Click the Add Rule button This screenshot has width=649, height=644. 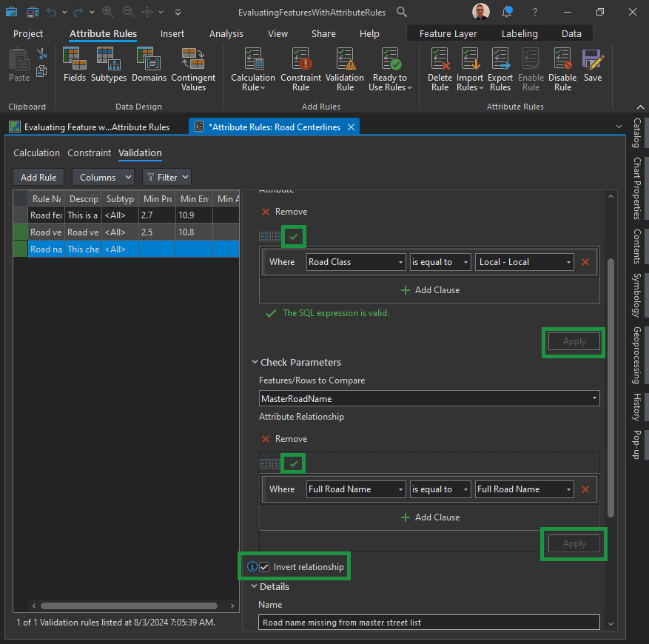click(38, 178)
